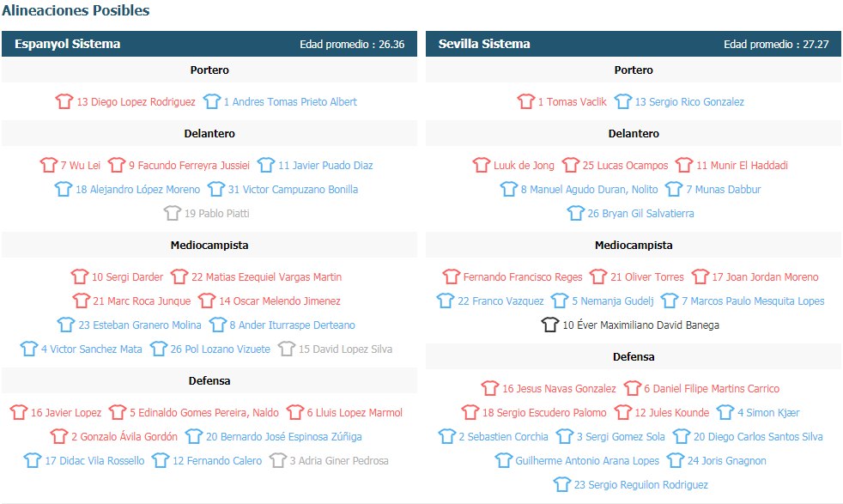843x504 pixels.
Task: Open player link 9 Facundo Ferreyra Jussiei
Action: pos(189,165)
